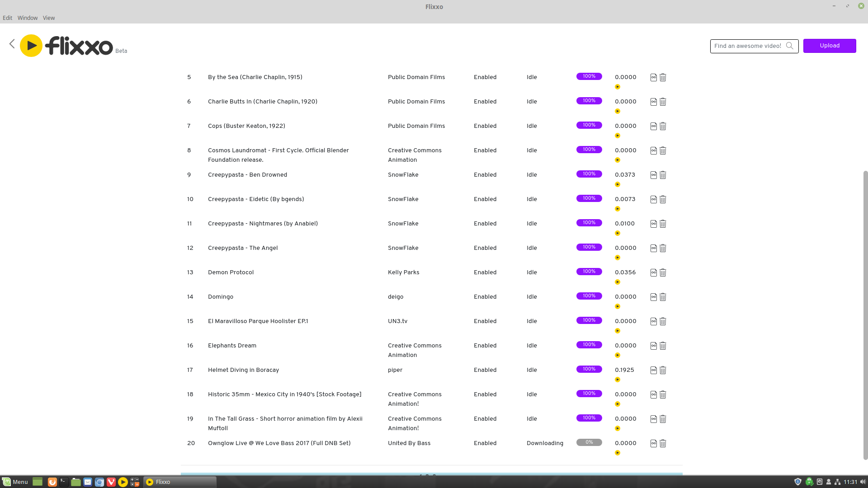This screenshot has height=488, width=868.
Task: Click author SnowFlake in Ben Drowned row
Action: 403,175
